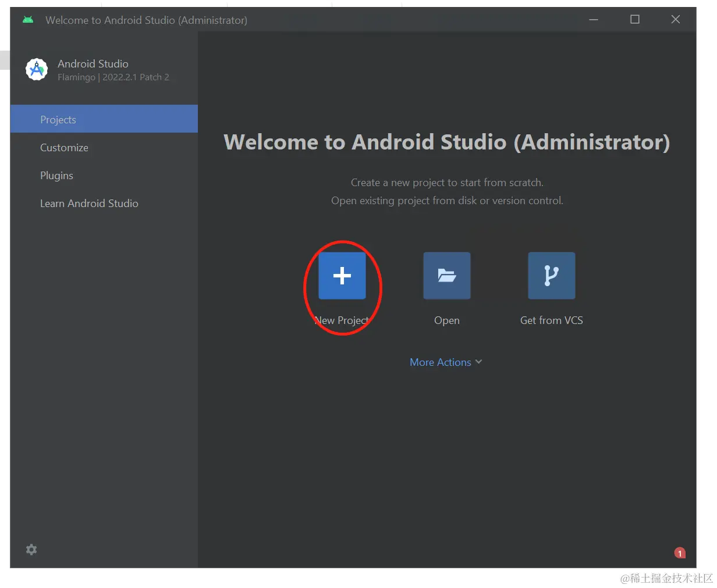Click the Android Studio name text
Screen dimensions: 717x588
pos(93,64)
